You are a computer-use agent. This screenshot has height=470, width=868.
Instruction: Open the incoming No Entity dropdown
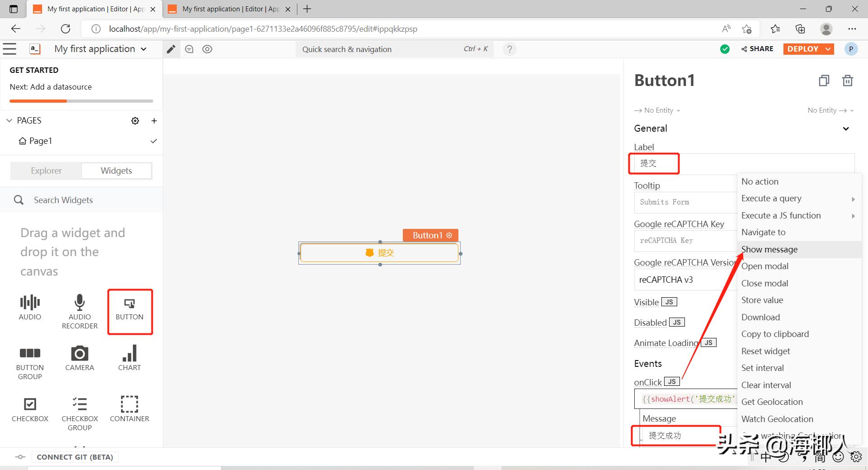tap(657, 110)
